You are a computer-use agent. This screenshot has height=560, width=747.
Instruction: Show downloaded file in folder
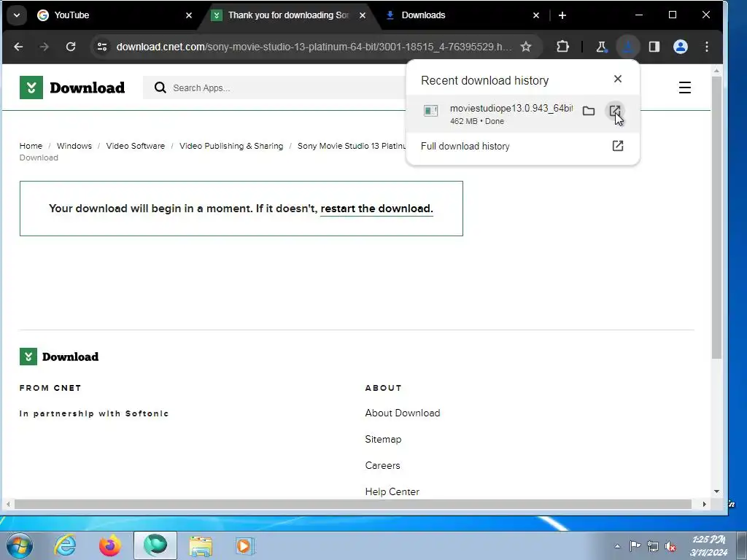click(589, 111)
